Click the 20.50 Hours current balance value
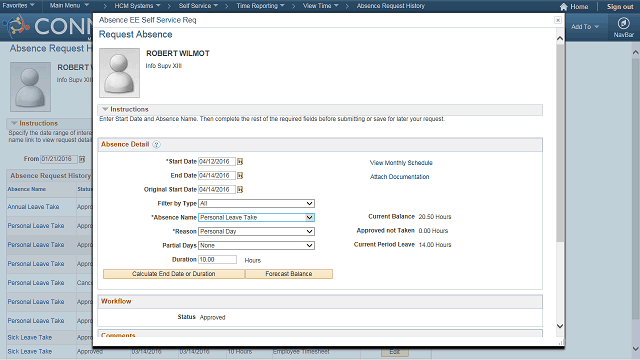Image resolution: width=640 pixels, height=360 pixels. coord(435,217)
